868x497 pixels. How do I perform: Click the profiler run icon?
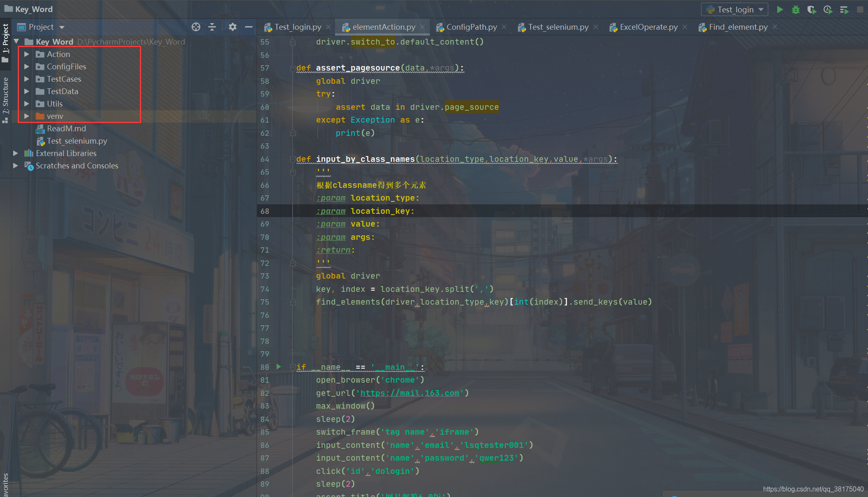tap(828, 9)
